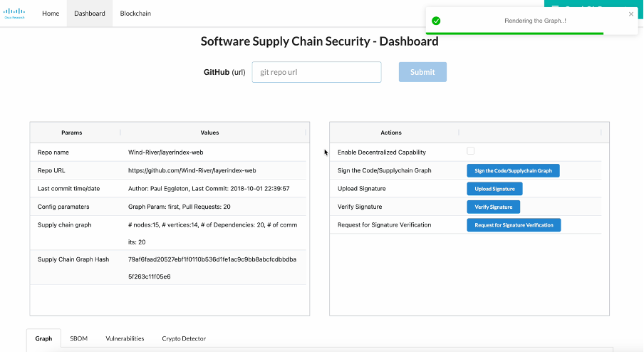The height and width of the screenshot is (352, 644).
Task: Select the Crypto Detector tab
Action: click(x=184, y=338)
